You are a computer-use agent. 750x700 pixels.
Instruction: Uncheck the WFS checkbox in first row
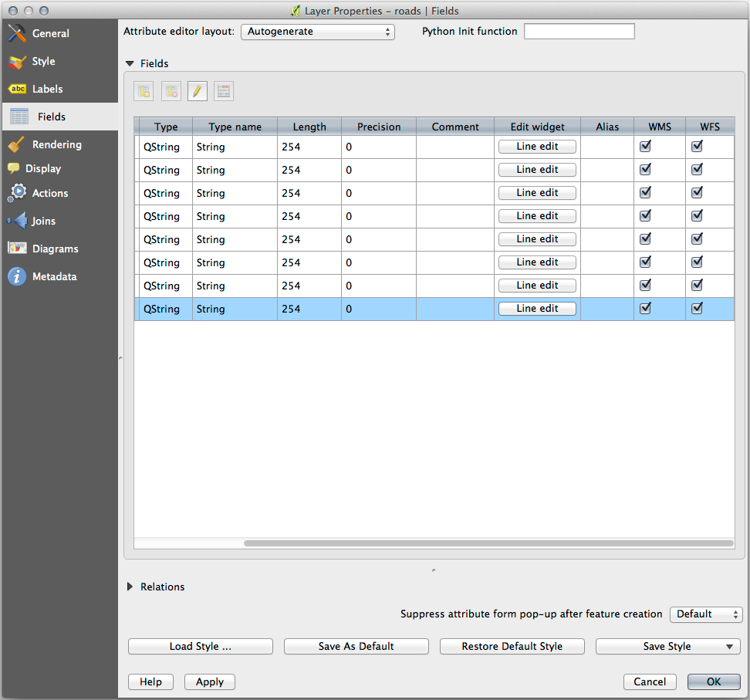pos(697,146)
